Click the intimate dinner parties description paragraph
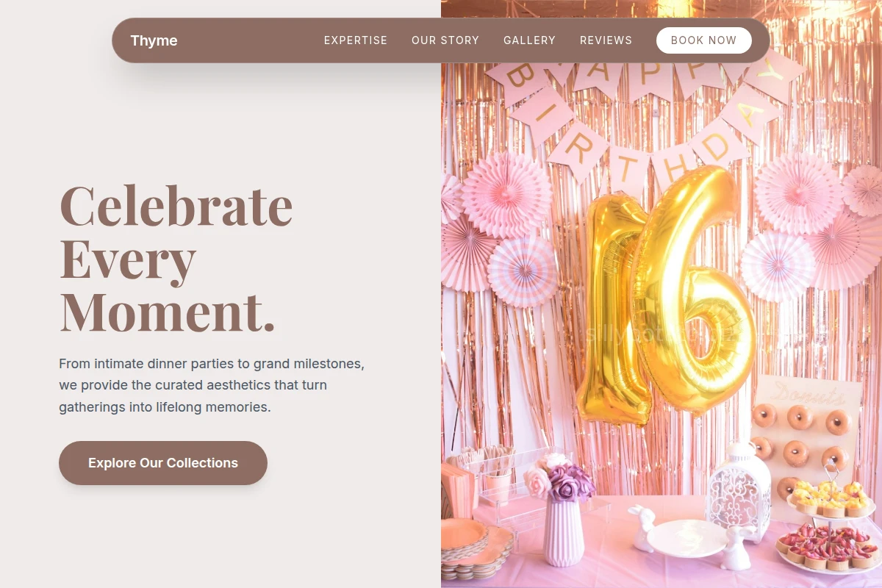 [212, 385]
